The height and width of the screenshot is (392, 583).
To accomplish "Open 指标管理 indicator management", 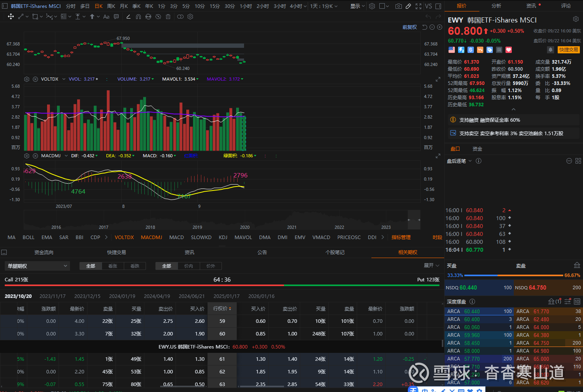I will 401,237.
